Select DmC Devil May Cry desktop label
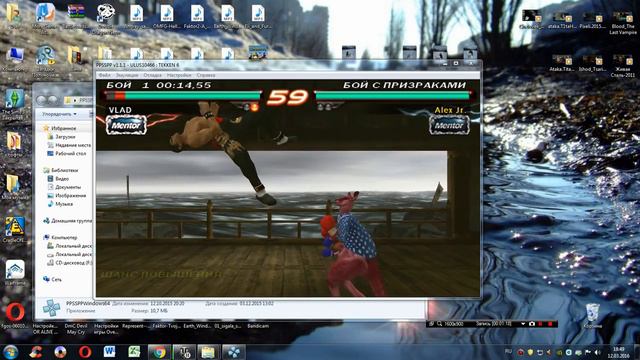Viewport: 640px width, 360px height. coord(76,329)
